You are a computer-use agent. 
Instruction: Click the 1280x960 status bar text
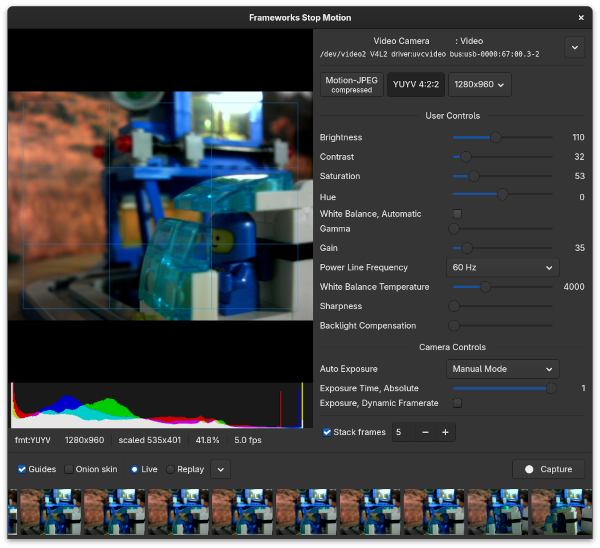tap(84, 440)
